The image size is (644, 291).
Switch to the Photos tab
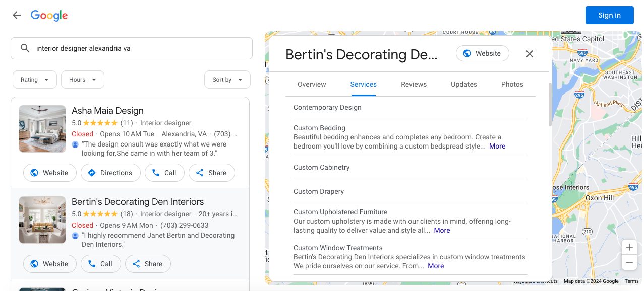(x=512, y=84)
